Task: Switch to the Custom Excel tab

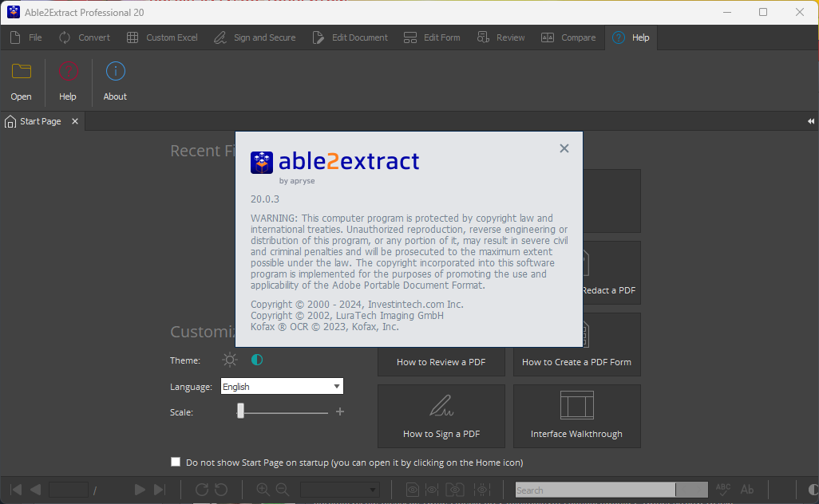Action: click(x=162, y=37)
